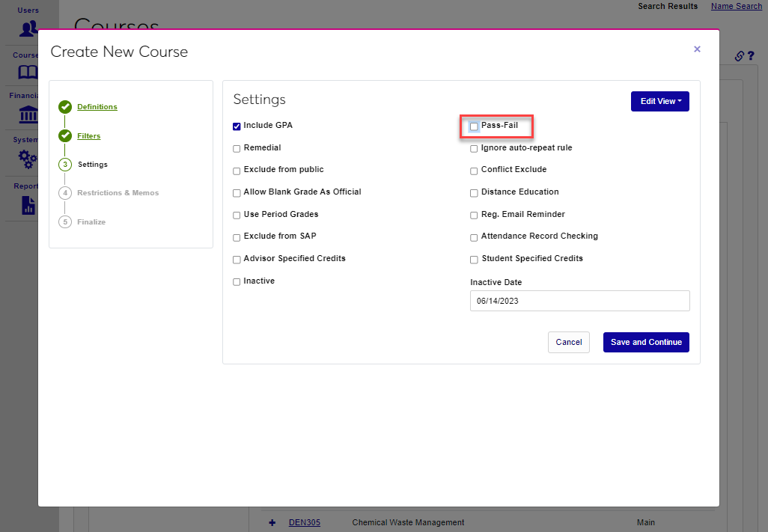This screenshot has width=768, height=532.
Task: Mark the course as Inactive checkbox
Action: coord(237,282)
